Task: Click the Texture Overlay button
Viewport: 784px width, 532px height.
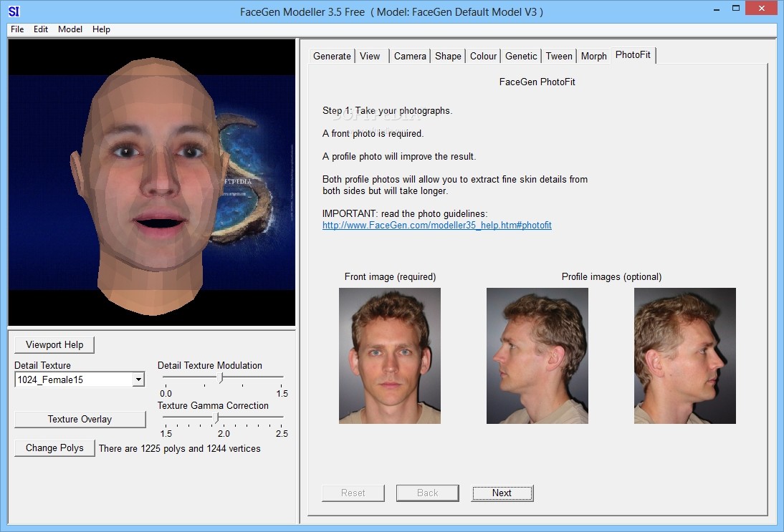Action: tap(80, 419)
